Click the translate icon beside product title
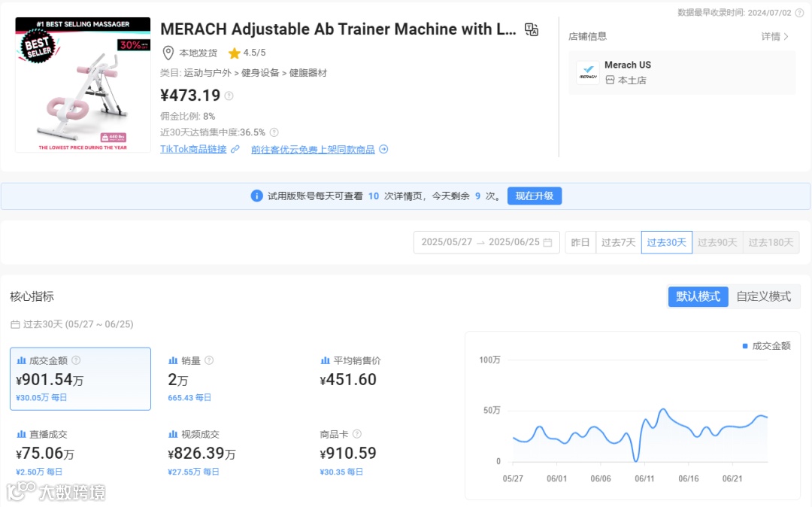 click(x=532, y=29)
